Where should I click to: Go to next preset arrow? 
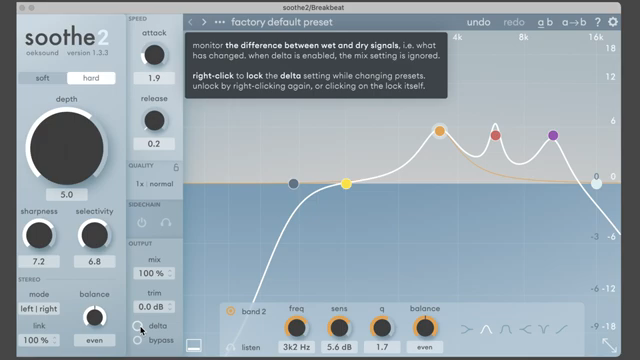(x=204, y=22)
